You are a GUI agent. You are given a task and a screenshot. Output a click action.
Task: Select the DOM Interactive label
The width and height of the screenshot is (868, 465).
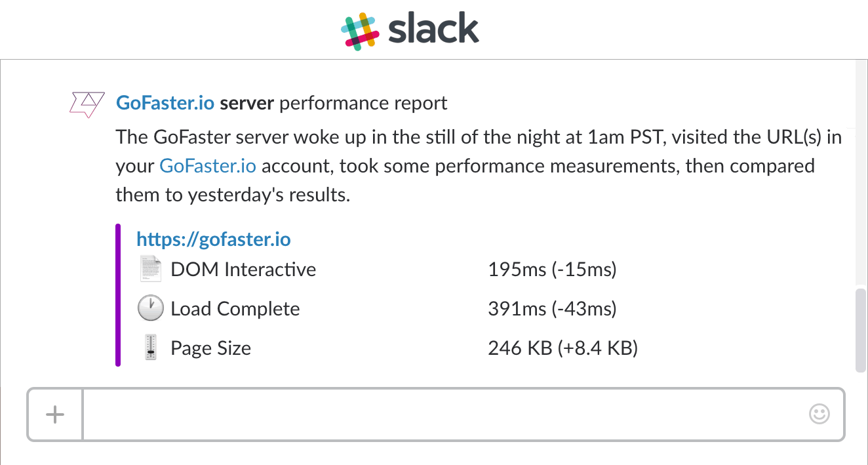[x=243, y=270]
